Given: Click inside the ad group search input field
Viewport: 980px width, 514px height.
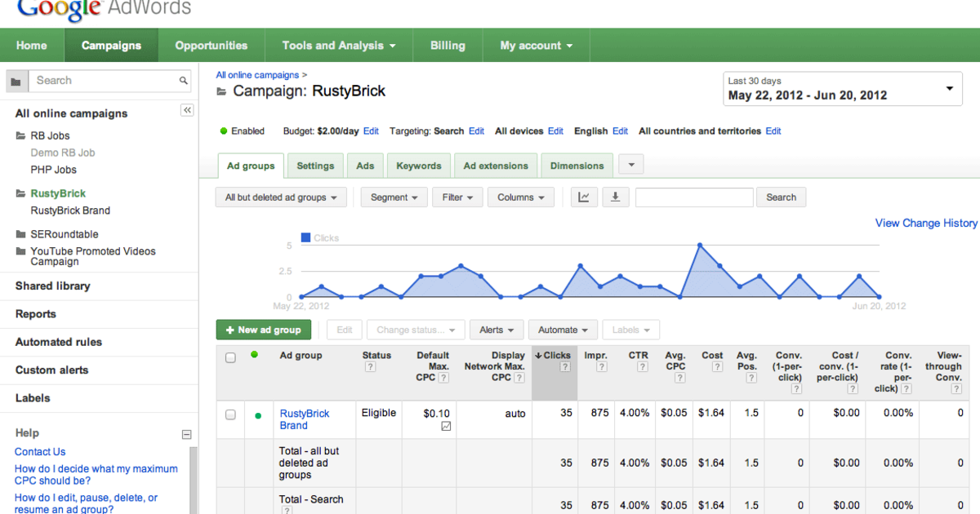Looking at the screenshot, I should pyautogui.click(x=694, y=197).
